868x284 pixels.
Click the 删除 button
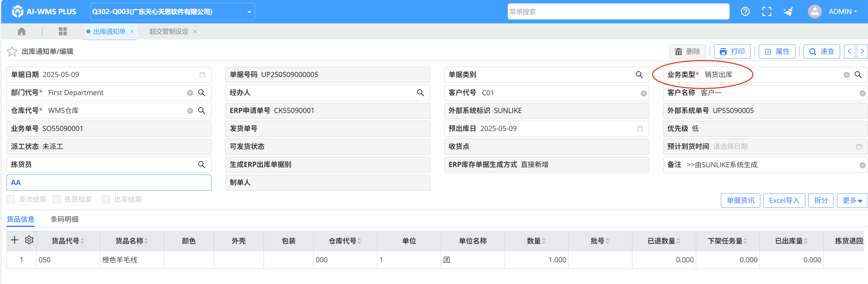687,51
